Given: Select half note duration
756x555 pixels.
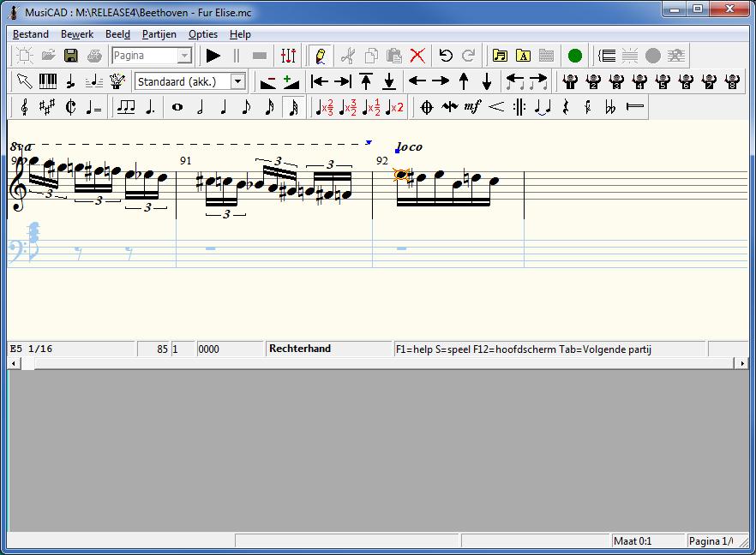Looking at the screenshot, I should [x=201, y=107].
